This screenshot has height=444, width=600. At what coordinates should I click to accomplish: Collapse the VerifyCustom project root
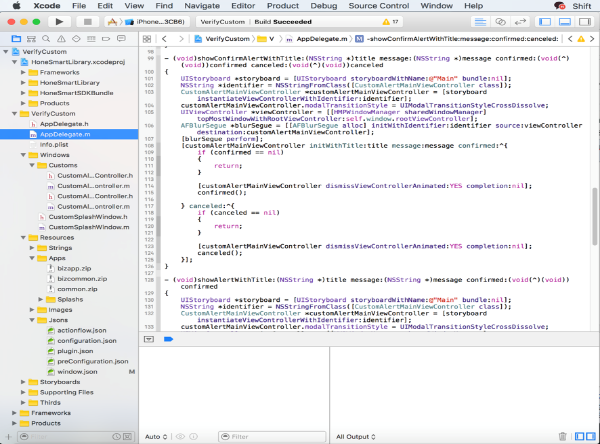[6, 52]
